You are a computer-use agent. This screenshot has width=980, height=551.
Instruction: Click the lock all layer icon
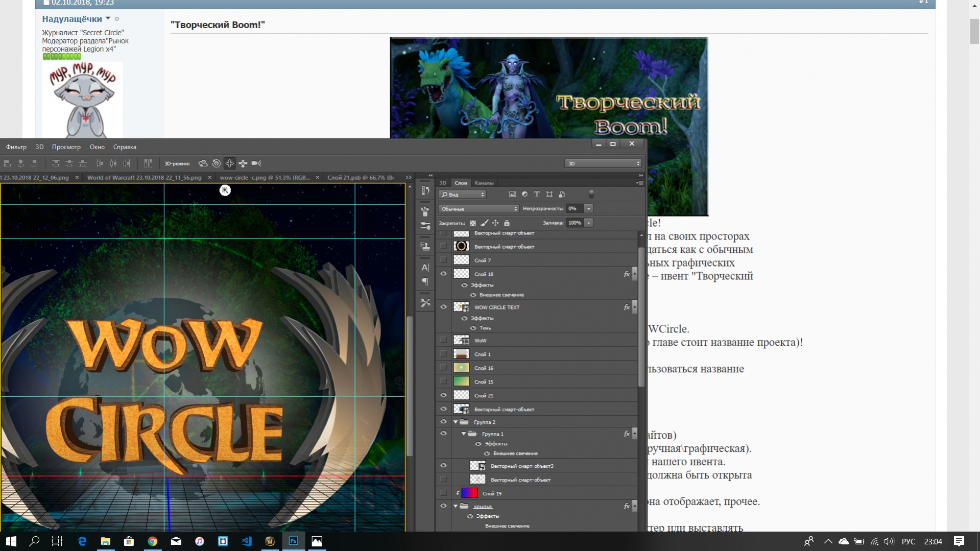click(x=507, y=223)
